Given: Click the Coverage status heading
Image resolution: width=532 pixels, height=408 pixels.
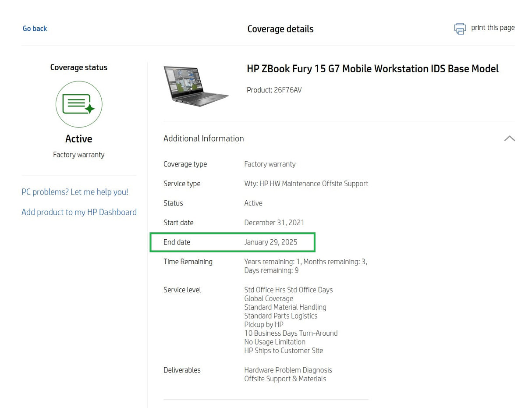Looking at the screenshot, I should (x=79, y=67).
